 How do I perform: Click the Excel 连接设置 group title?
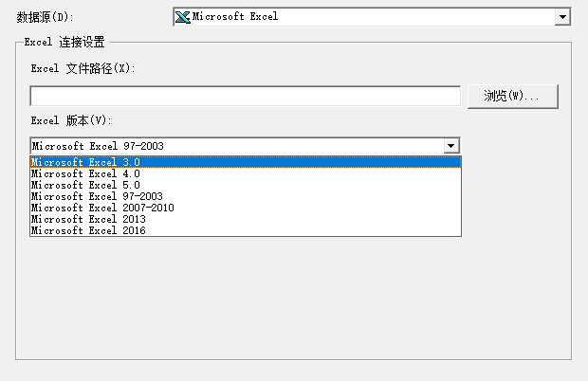click(64, 42)
